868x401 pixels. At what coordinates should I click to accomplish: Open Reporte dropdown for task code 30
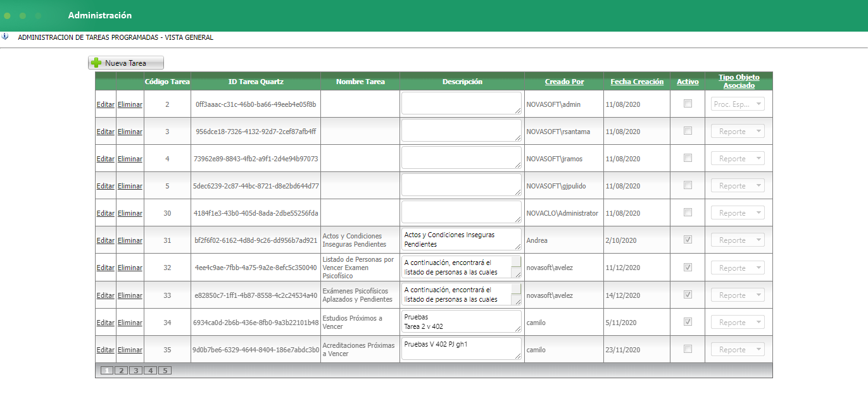[x=738, y=213]
